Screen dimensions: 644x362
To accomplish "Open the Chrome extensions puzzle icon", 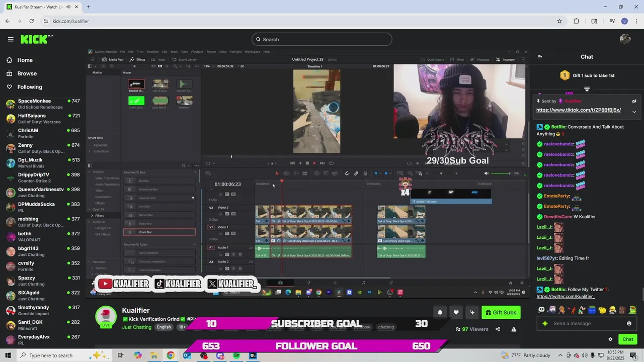I will pos(577,21).
